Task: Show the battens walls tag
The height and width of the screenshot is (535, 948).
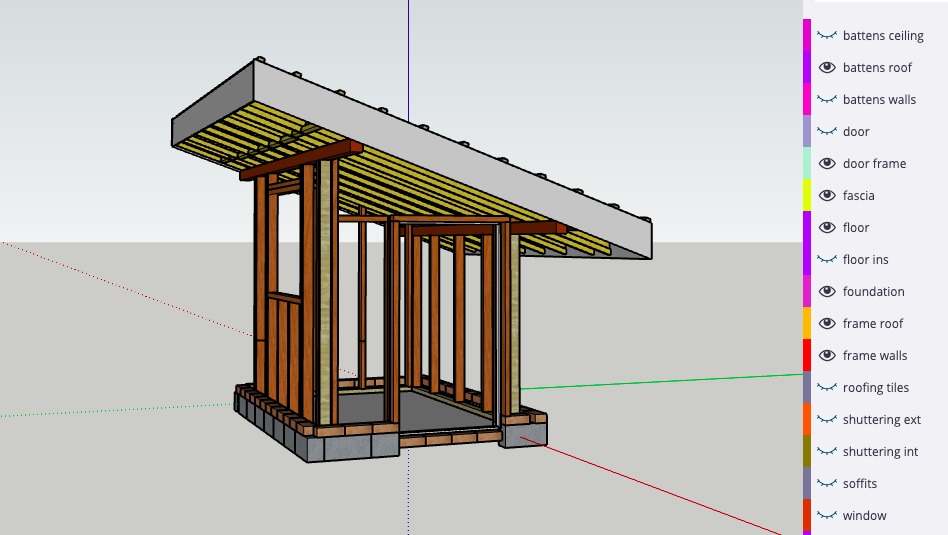Action: (827, 100)
